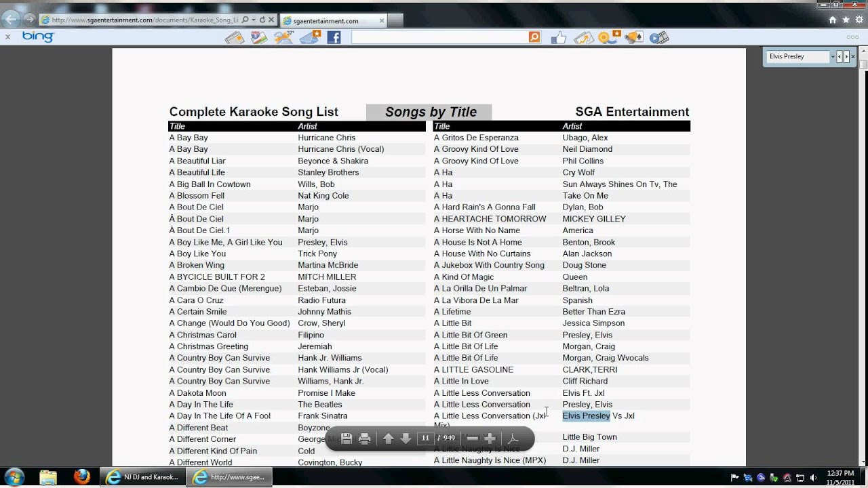The width and height of the screenshot is (868, 488).
Task: Click artist Frank Sinatra
Action: (322, 416)
